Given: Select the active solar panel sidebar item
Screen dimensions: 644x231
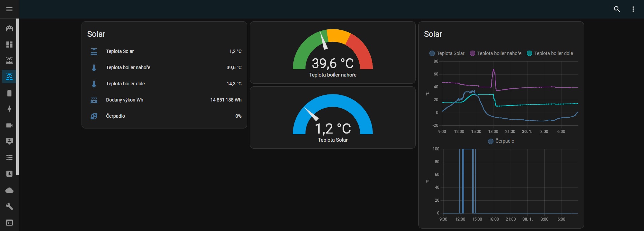Looking at the screenshot, I should pyautogui.click(x=9, y=77).
